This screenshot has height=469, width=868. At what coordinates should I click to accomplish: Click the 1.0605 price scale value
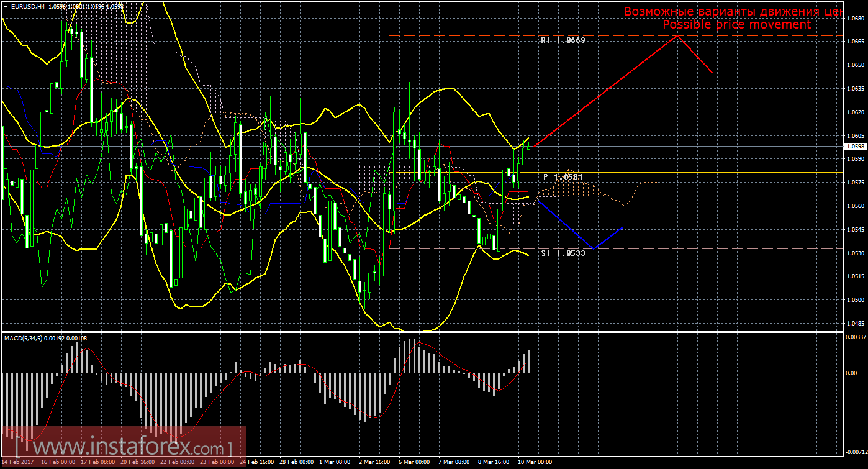pyautogui.click(x=855, y=135)
